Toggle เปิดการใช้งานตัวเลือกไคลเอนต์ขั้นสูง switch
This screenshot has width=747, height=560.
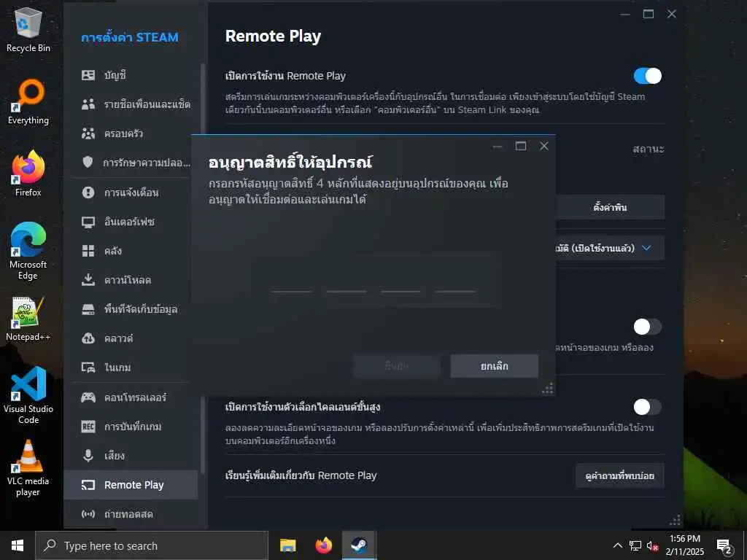648,407
